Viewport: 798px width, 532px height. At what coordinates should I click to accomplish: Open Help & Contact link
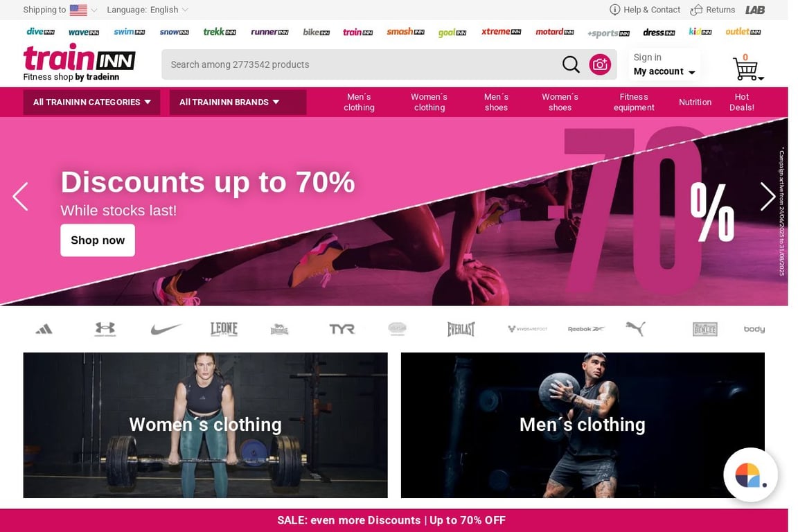[x=645, y=10]
